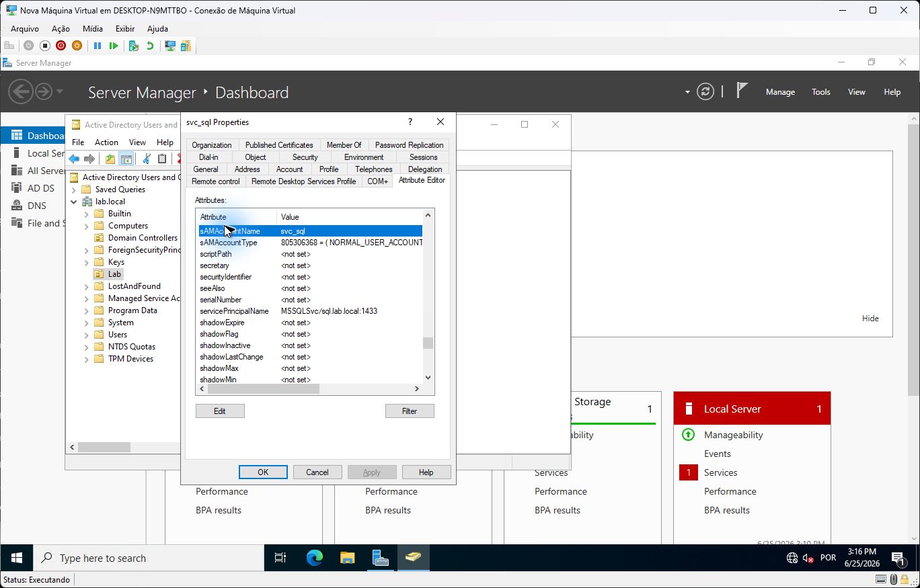Click the green Reset VM icon

114,46
